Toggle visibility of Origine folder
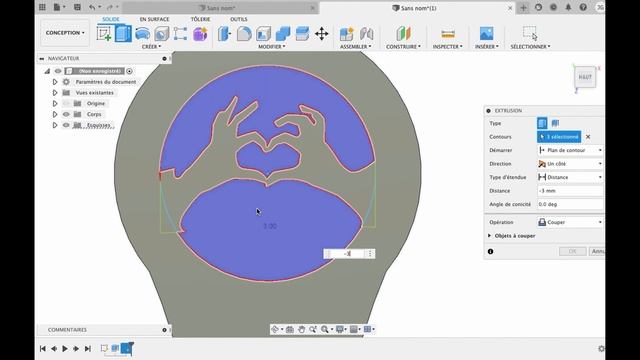This screenshot has width=640, height=360. coord(66,104)
